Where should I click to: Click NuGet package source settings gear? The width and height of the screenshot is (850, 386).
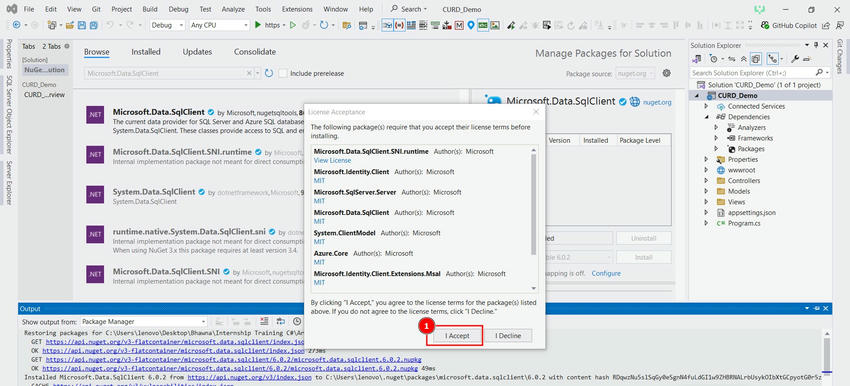pos(667,73)
